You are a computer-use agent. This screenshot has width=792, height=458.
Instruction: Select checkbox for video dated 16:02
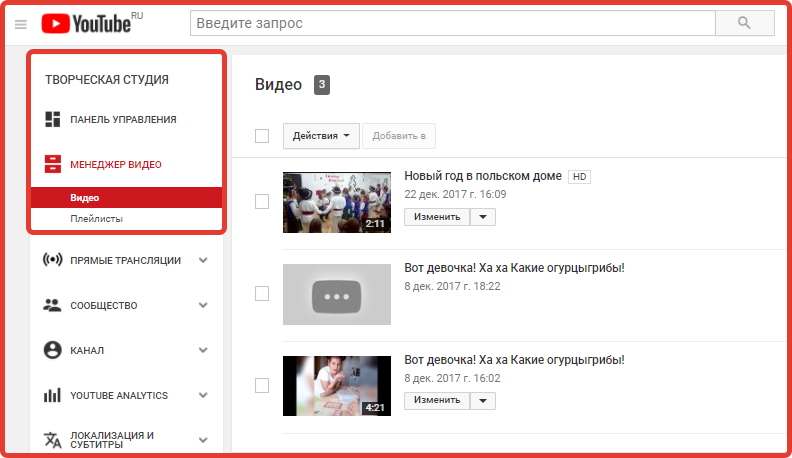coord(262,385)
